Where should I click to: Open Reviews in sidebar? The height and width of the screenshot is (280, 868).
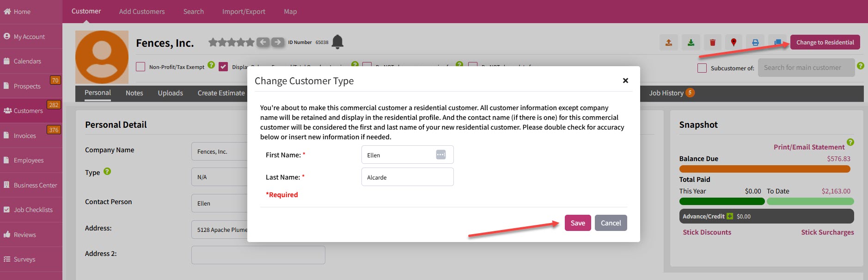31,235
